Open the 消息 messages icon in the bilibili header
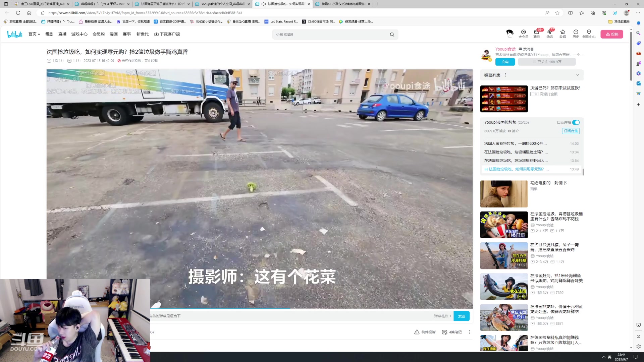 coord(536,34)
